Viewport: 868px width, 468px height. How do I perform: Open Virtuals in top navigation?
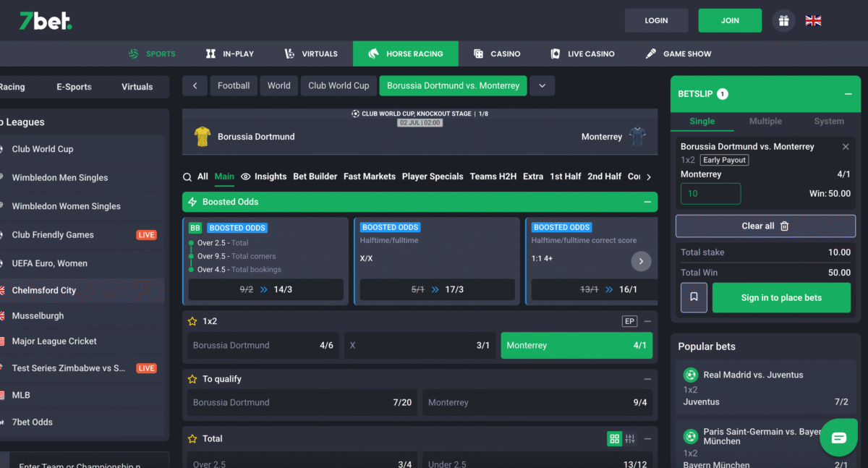click(x=311, y=54)
